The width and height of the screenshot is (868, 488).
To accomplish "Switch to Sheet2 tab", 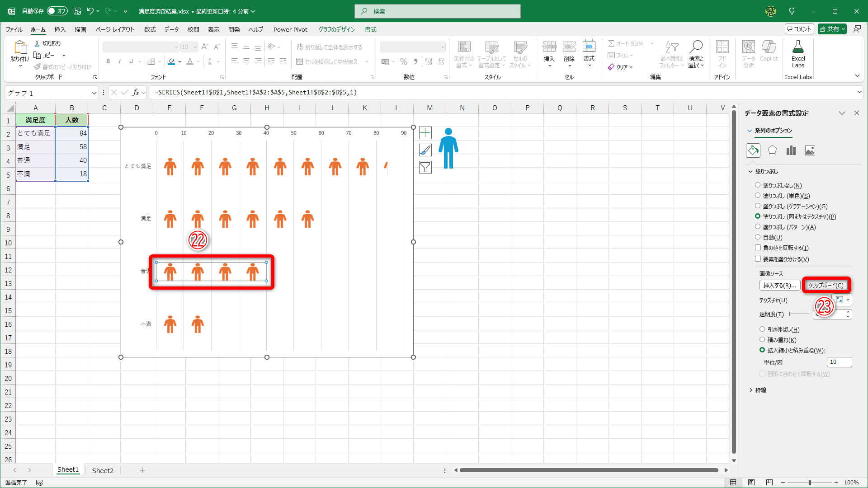I will [x=103, y=470].
